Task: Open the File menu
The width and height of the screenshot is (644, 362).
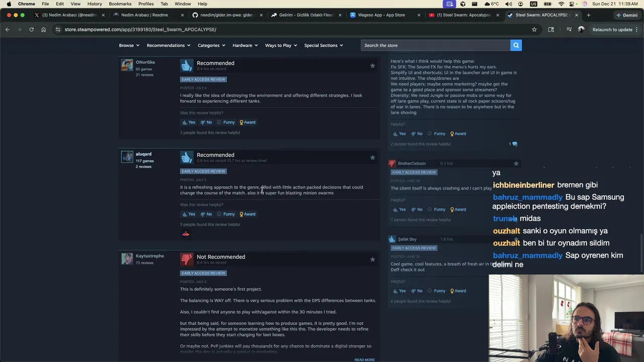Action: (x=45, y=4)
